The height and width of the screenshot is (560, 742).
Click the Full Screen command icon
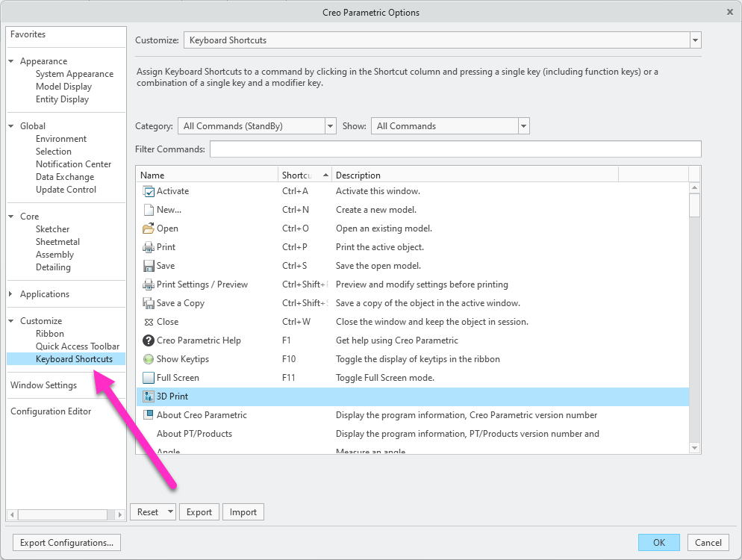tap(148, 378)
